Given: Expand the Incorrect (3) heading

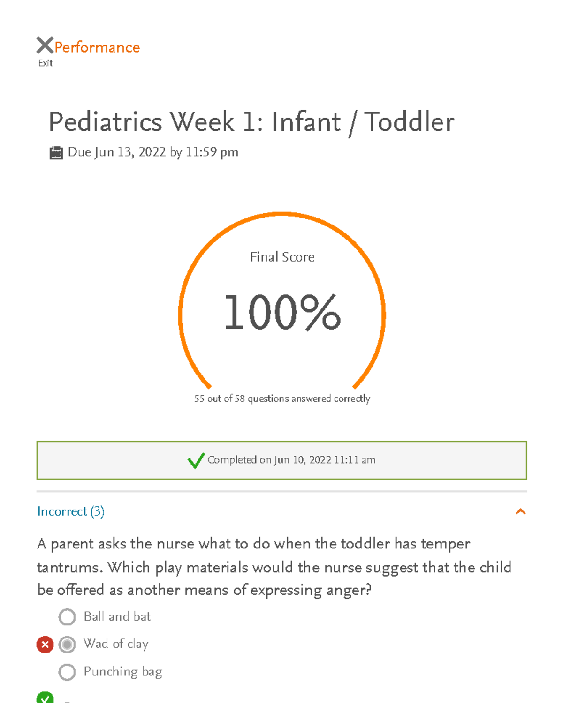Looking at the screenshot, I should click(71, 511).
